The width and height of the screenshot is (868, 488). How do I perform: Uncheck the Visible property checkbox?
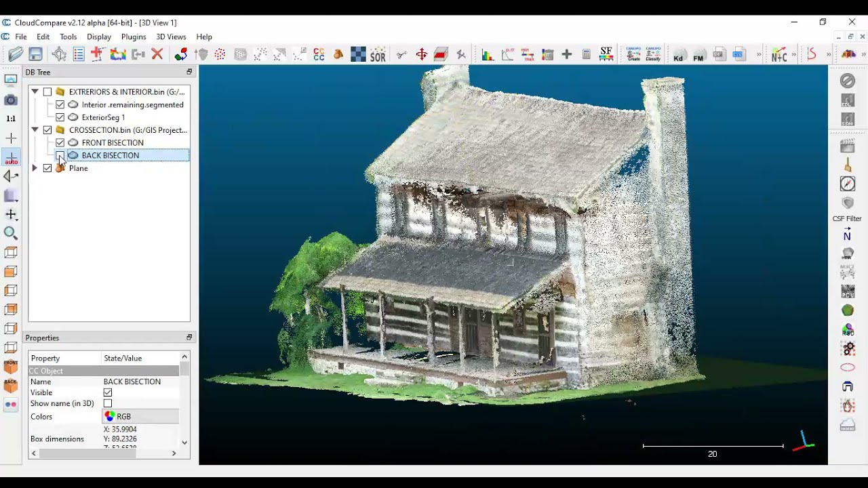(108, 392)
